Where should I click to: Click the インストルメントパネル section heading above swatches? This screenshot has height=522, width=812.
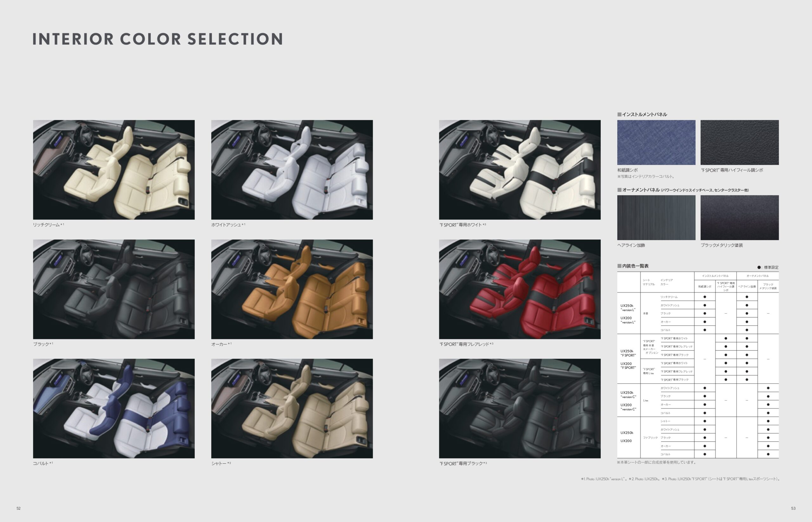coord(644,114)
